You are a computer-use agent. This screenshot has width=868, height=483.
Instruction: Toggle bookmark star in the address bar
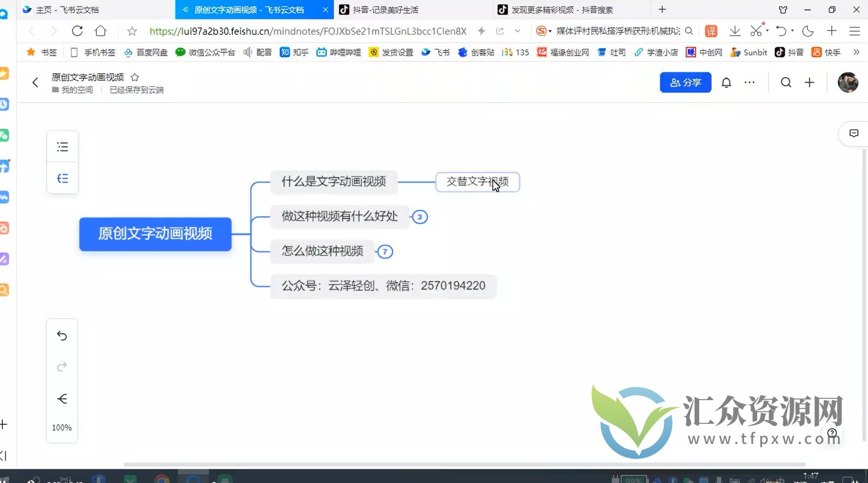132,31
